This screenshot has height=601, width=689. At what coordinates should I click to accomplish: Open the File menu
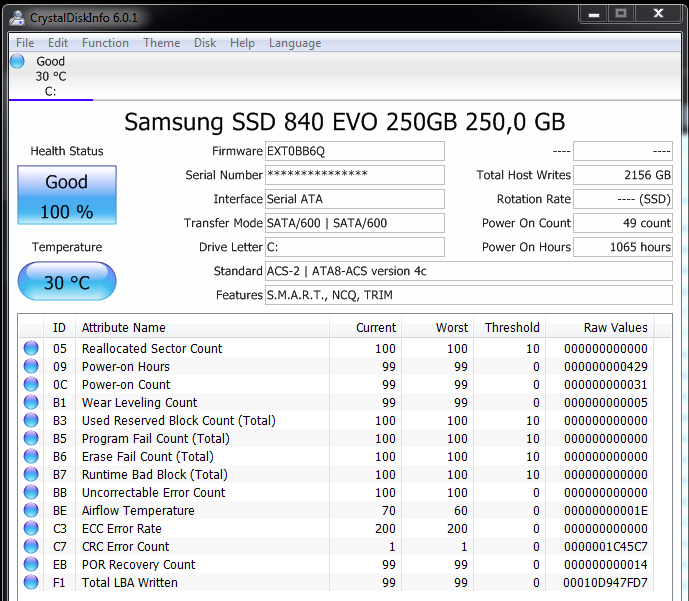pos(25,43)
